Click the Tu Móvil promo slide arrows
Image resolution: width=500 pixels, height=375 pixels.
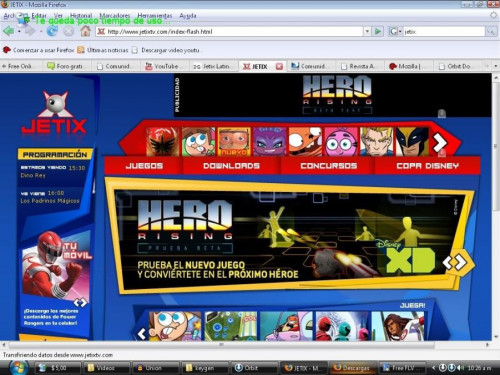click(80, 302)
